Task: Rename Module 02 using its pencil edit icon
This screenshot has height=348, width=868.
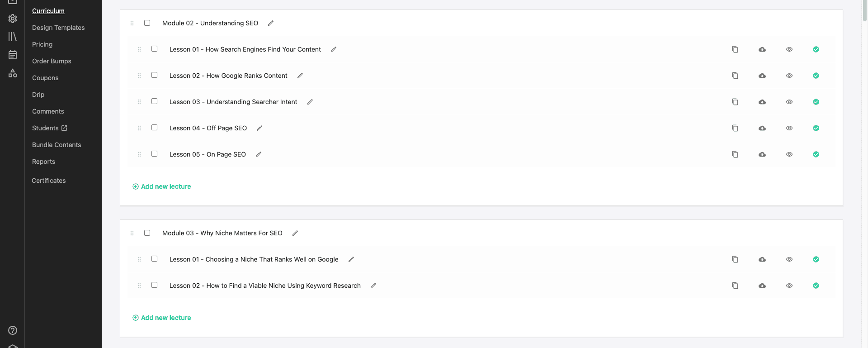Action: [x=270, y=23]
